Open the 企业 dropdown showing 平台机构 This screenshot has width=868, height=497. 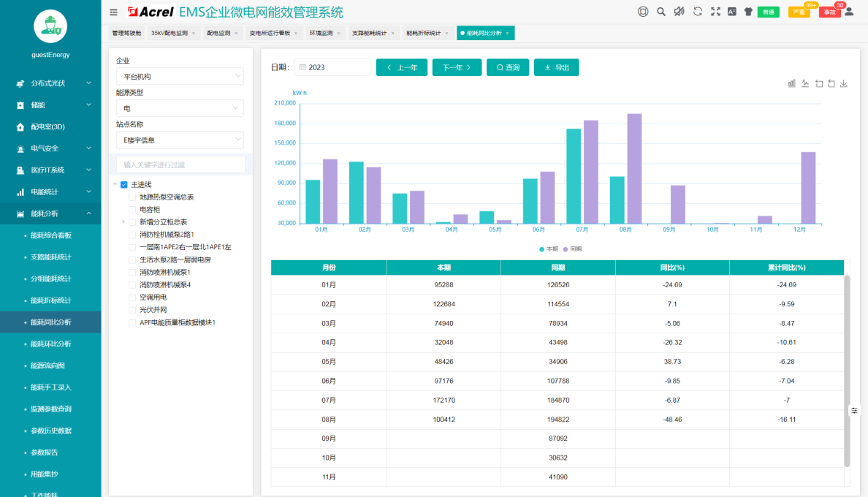pos(180,76)
